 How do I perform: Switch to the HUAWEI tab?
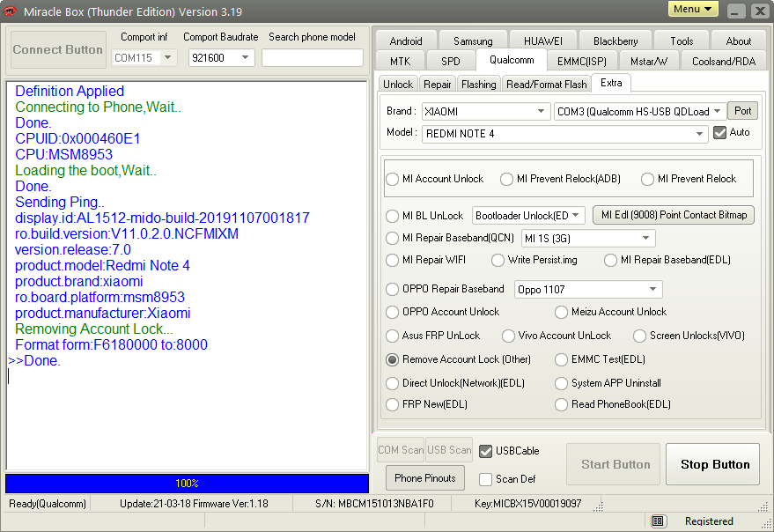(x=543, y=41)
